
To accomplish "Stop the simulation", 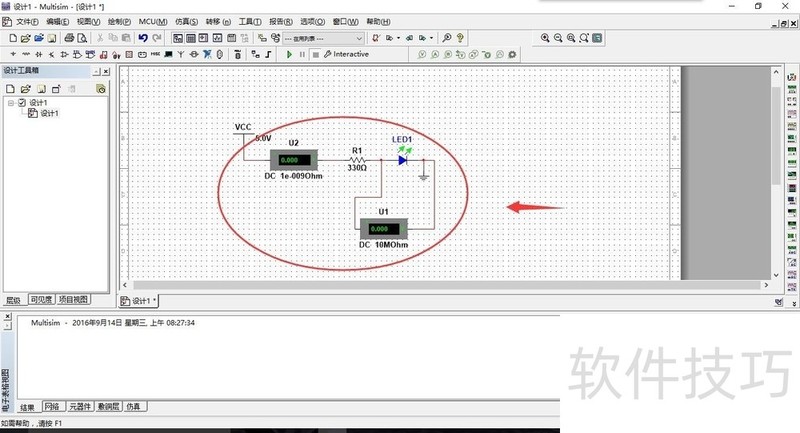I will (x=315, y=54).
